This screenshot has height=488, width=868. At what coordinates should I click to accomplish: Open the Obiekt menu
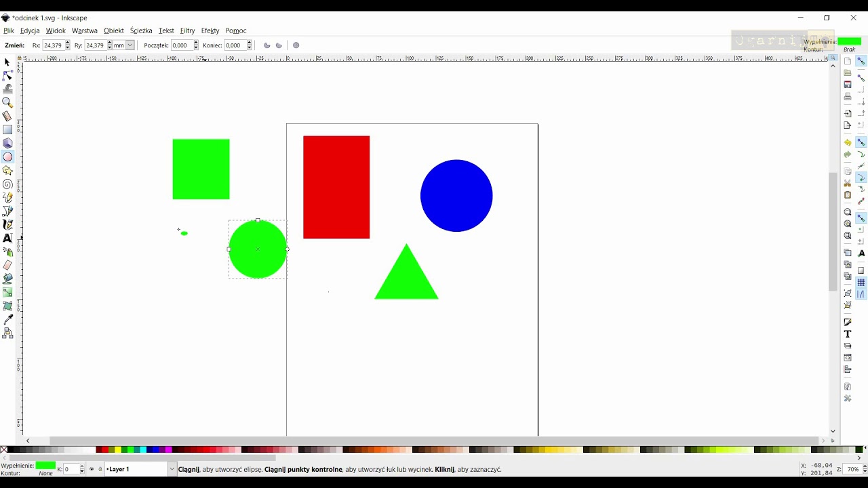pyautogui.click(x=114, y=30)
